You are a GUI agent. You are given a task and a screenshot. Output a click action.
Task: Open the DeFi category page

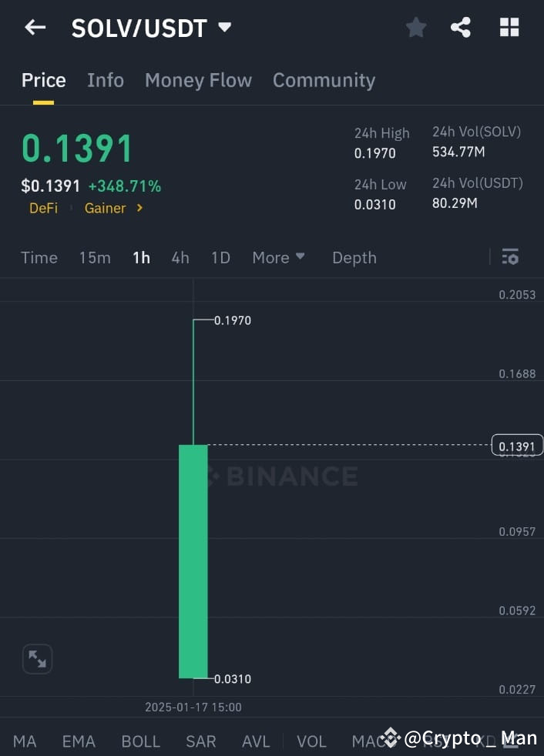[44, 208]
